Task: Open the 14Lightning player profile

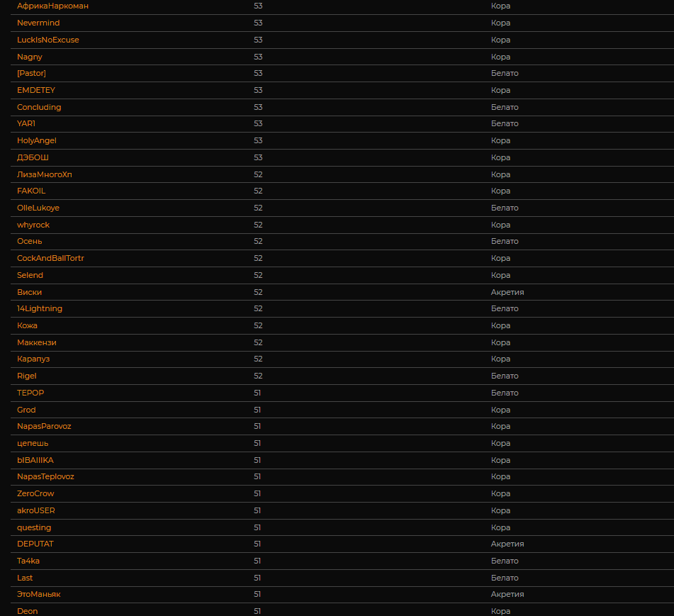Action: 40,308
